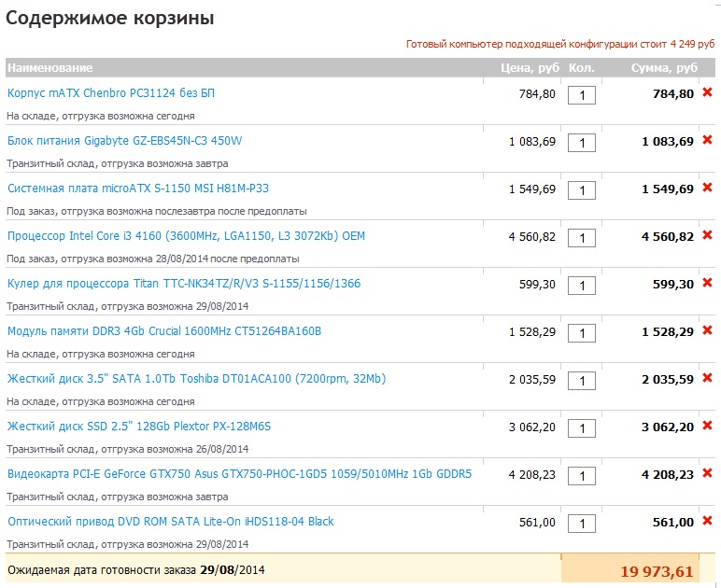Click the ready-made computer offer for 4 249 rub

click(559, 44)
